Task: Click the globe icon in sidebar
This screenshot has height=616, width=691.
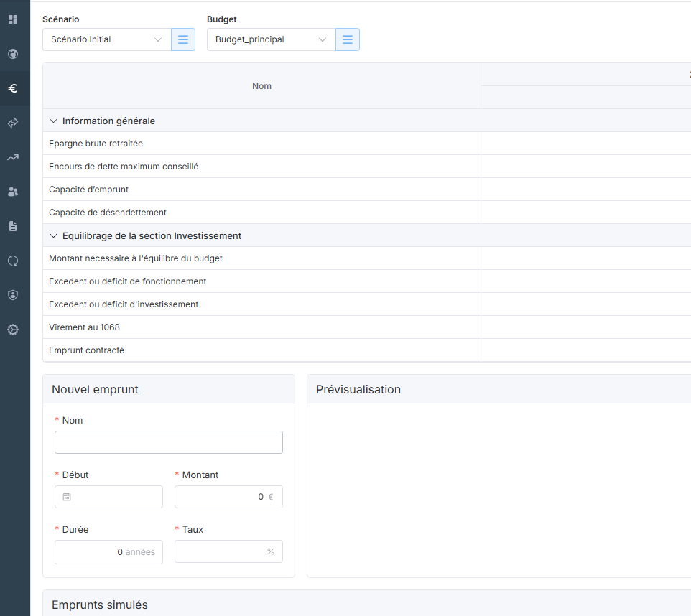Action: 13,54
